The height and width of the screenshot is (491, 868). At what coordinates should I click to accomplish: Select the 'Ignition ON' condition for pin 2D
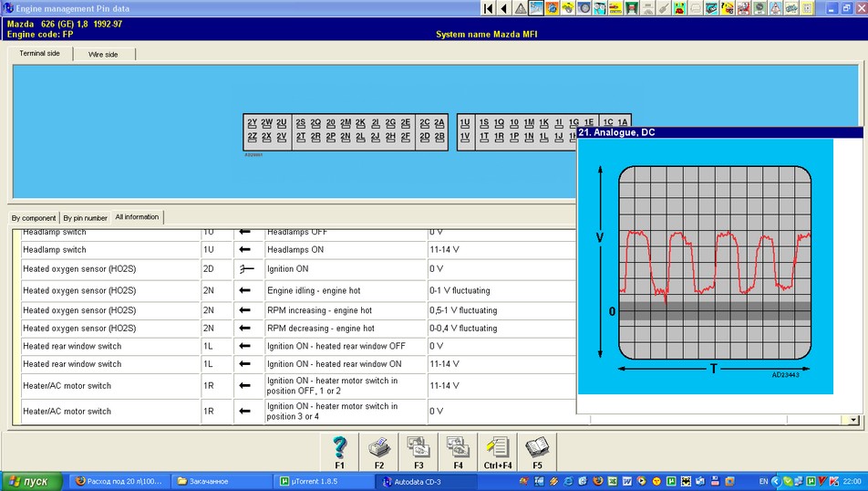346,269
